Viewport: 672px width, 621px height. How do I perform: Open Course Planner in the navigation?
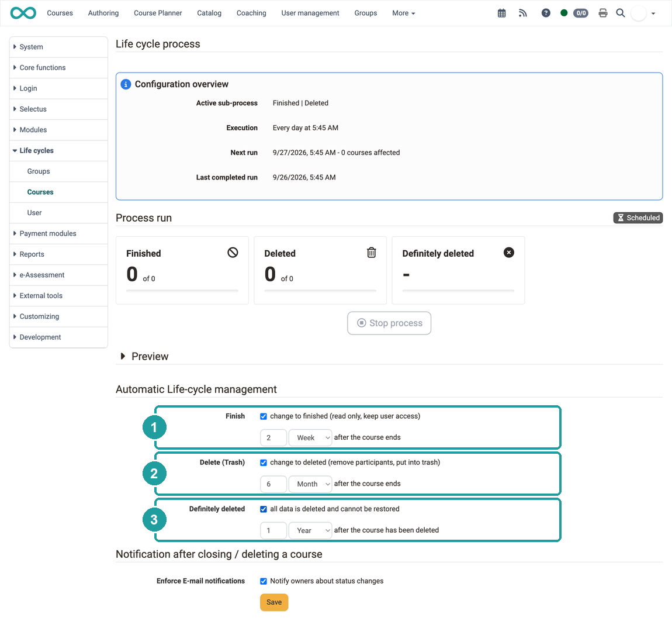(158, 13)
